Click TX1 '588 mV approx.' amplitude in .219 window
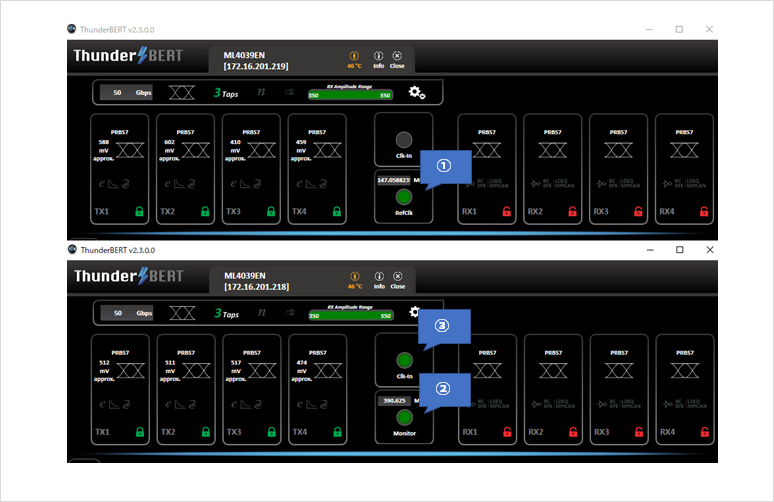This screenshot has height=502, width=774. click(104, 150)
